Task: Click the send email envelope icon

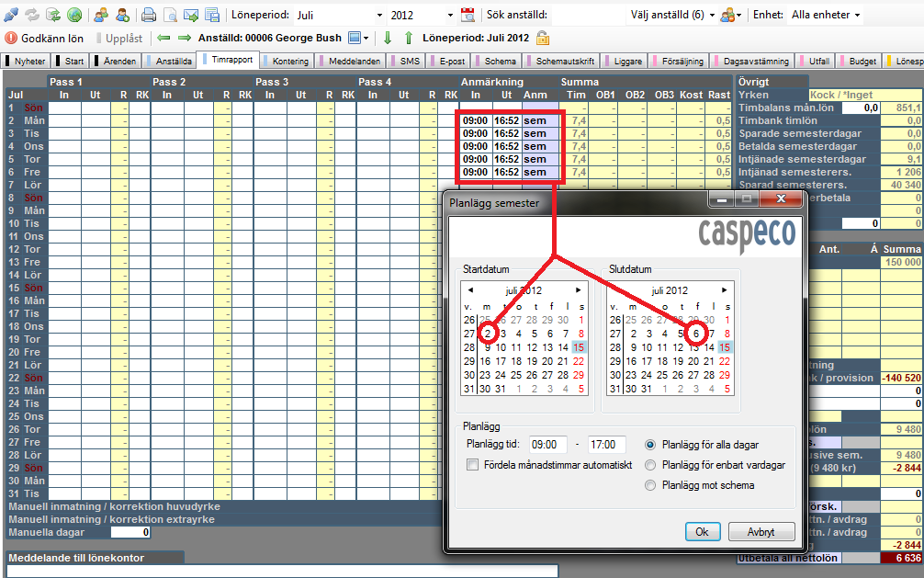Action: (191, 15)
